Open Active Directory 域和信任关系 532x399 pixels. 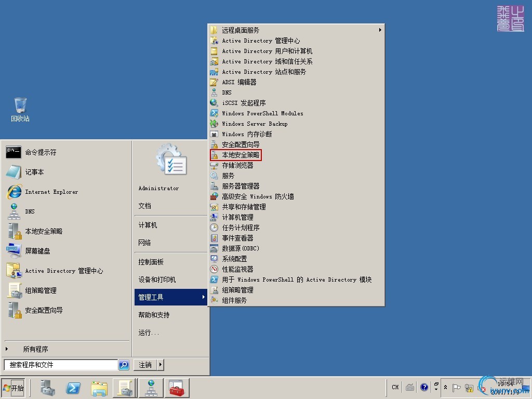coord(296,61)
